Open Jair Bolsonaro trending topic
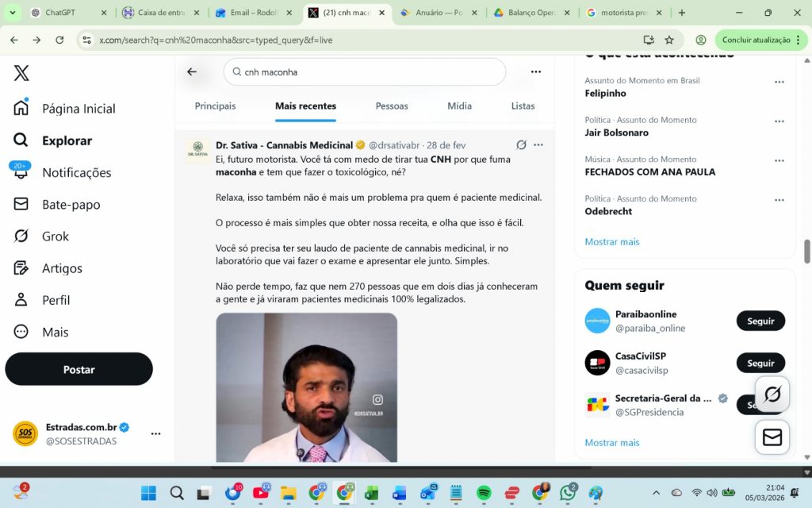812x508 pixels. pos(616,133)
